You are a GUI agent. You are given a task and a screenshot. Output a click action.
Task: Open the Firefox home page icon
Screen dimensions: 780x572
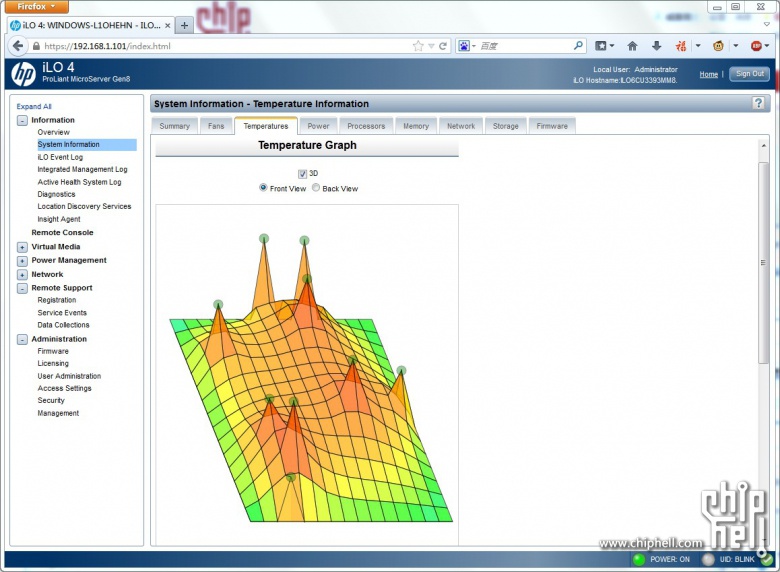tap(632, 46)
